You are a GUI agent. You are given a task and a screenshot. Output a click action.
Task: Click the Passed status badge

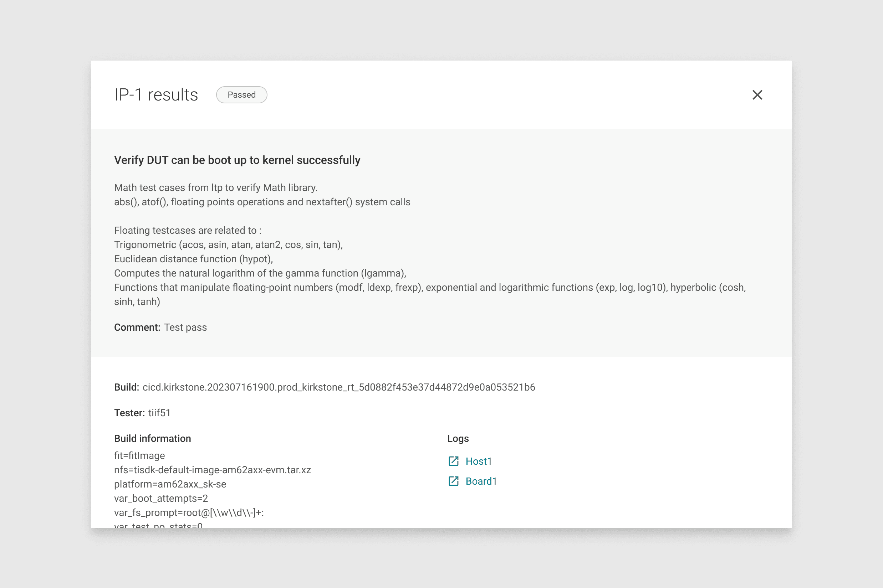[241, 95]
